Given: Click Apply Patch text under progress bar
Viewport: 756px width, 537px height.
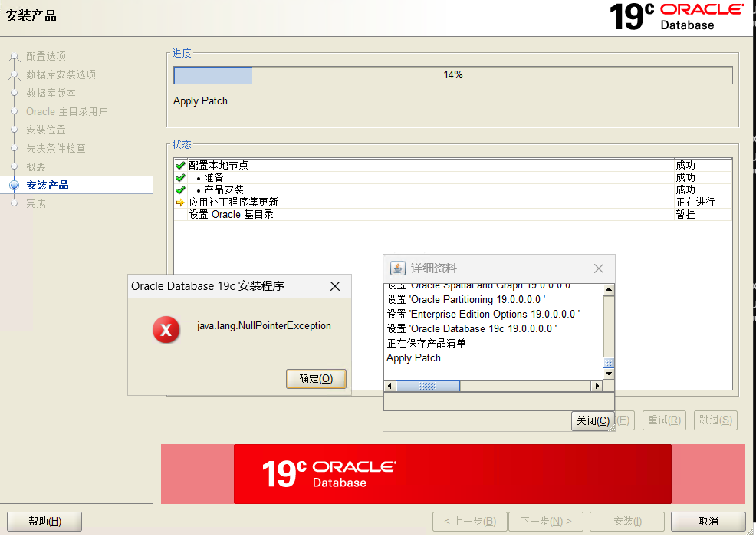Looking at the screenshot, I should [200, 100].
